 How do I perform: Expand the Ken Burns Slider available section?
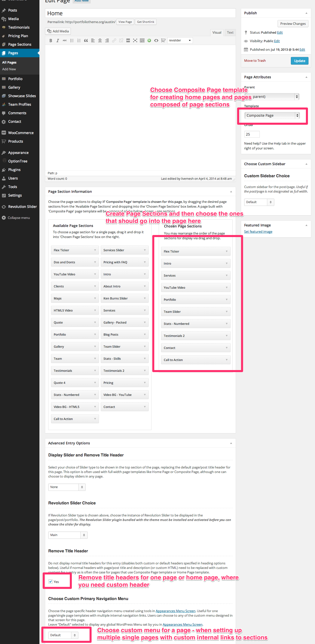point(145,298)
